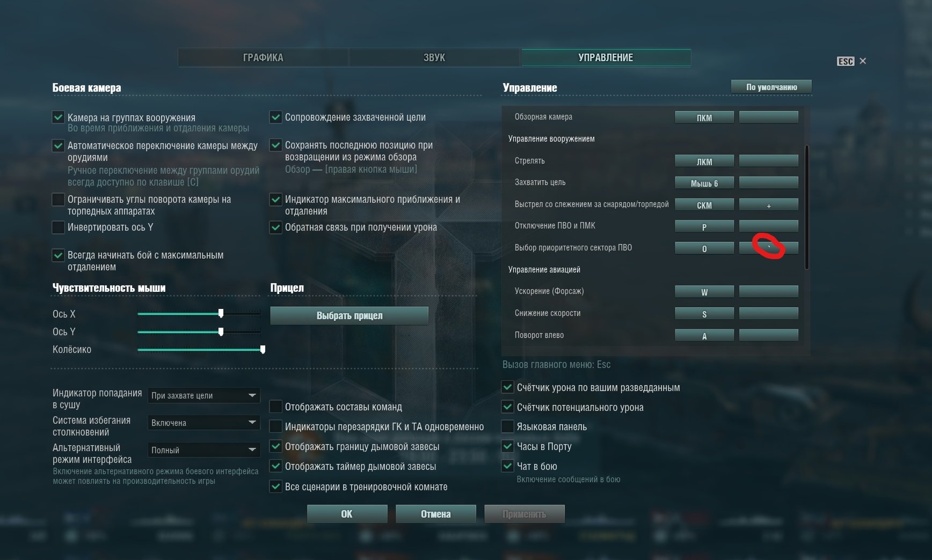Click W binding for Ускорение (Форсаж)
Screen dimensions: 932x560
pyautogui.click(x=704, y=292)
